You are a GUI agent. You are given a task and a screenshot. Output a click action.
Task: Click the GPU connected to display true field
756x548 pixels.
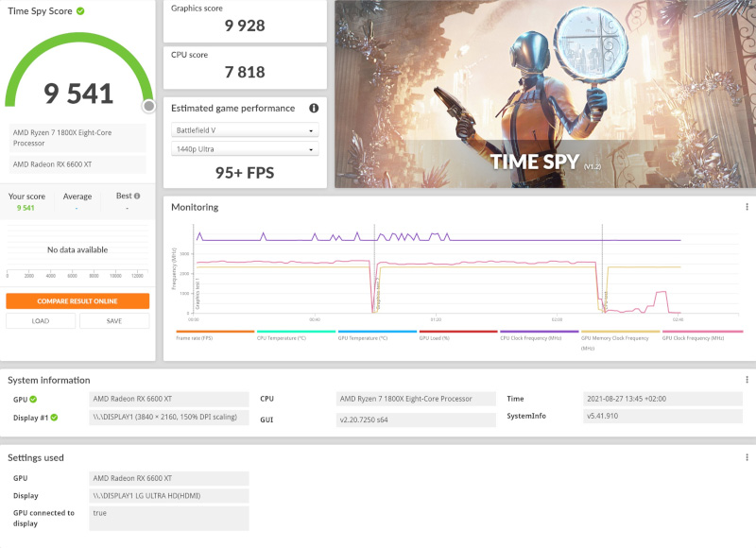click(x=169, y=518)
